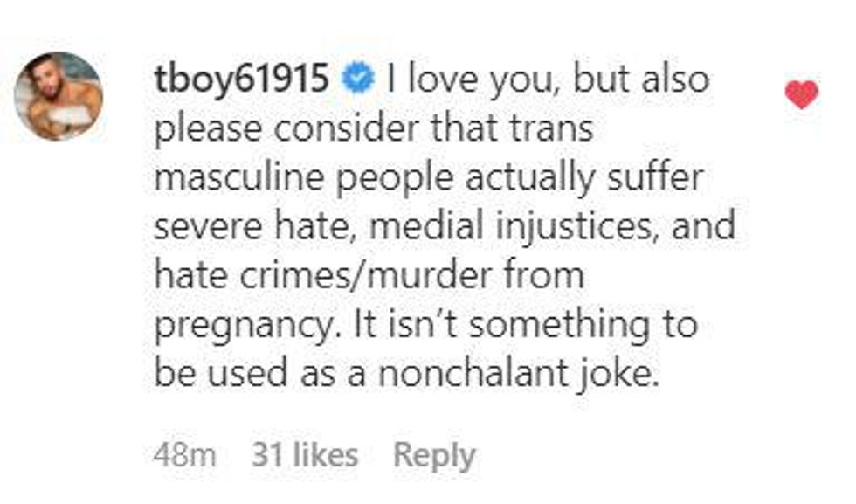Viewport: 856px width, 504px height.
Task: Click the word "trans" in the comment
Action: 552,129
